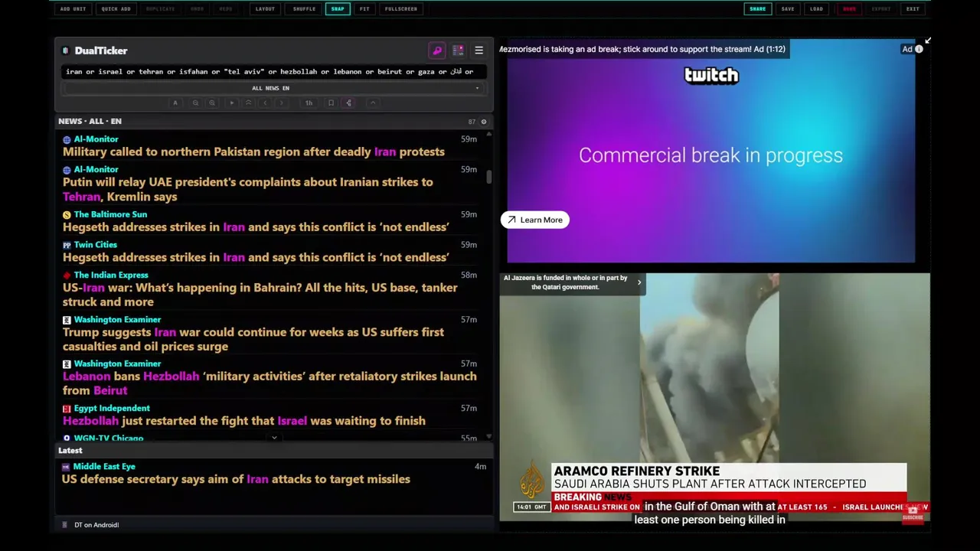The height and width of the screenshot is (551, 980).
Task: Click the DUPLICATE toolbar button
Action: [x=160, y=9]
